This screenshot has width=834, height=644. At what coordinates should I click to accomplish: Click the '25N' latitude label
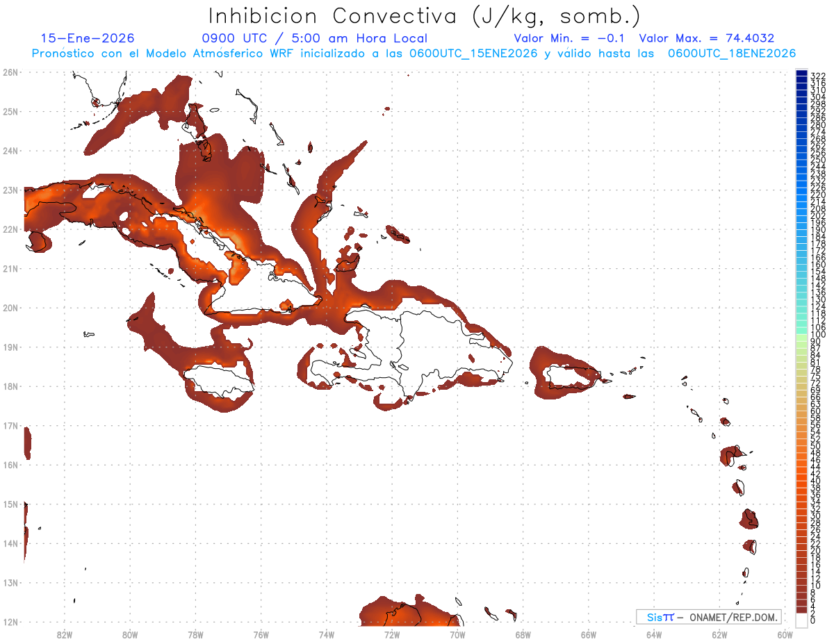[10, 111]
